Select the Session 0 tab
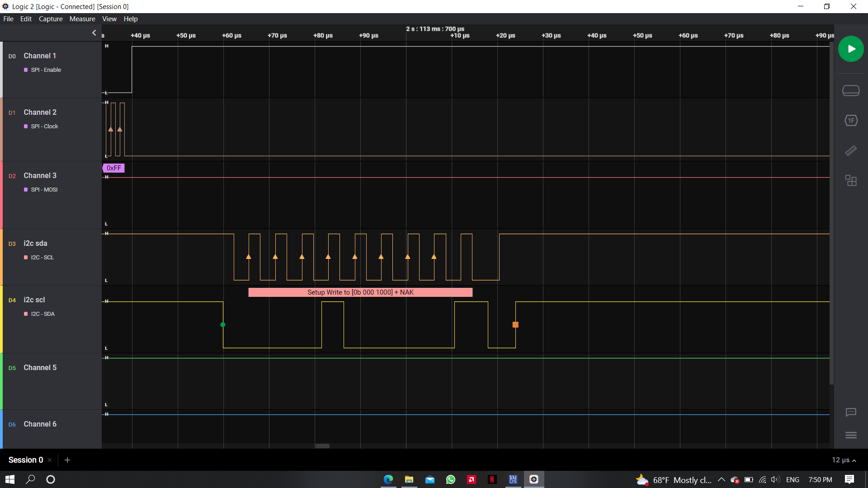868x488 pixels. click(x=26, y=460)
